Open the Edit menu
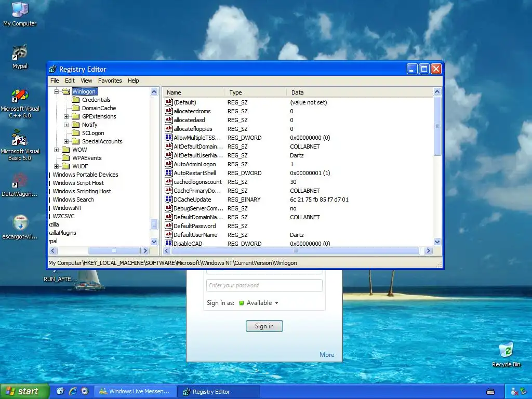The height and width of the screenshot is (399, 532). point(70,81)
